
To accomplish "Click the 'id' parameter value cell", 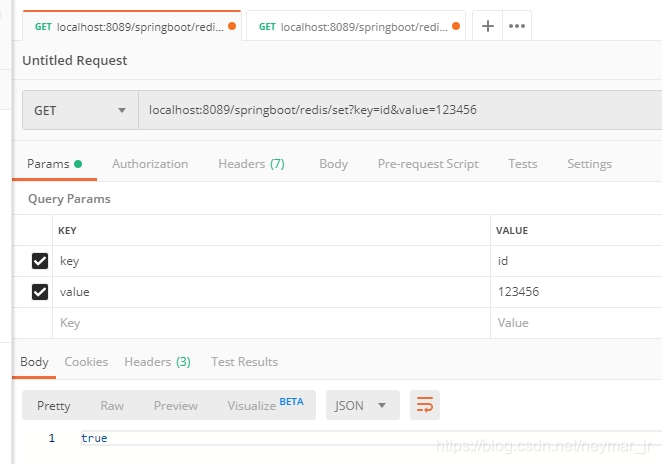I will click(576, 261).
